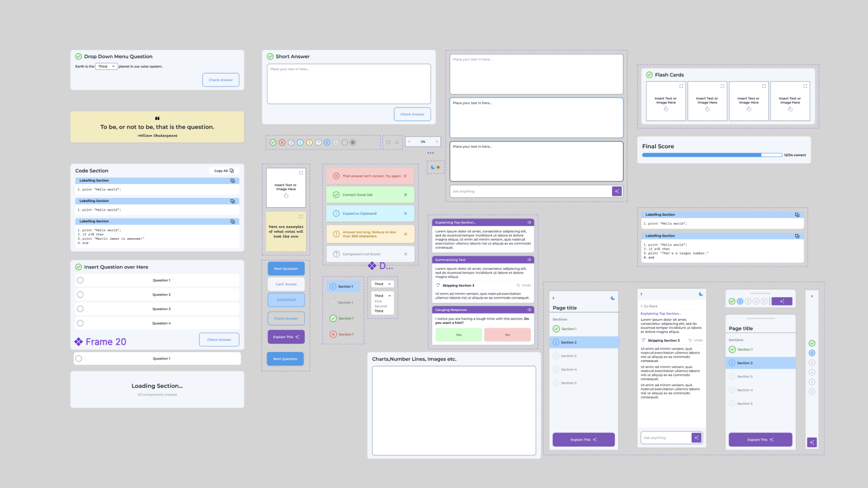
Task: Click the Copy All clipboard icon
Action: (x=231, y=171)
